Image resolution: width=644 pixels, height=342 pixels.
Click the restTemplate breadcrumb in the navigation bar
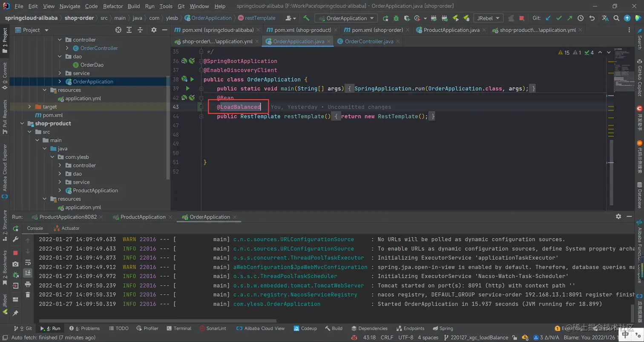click(257, 18)
